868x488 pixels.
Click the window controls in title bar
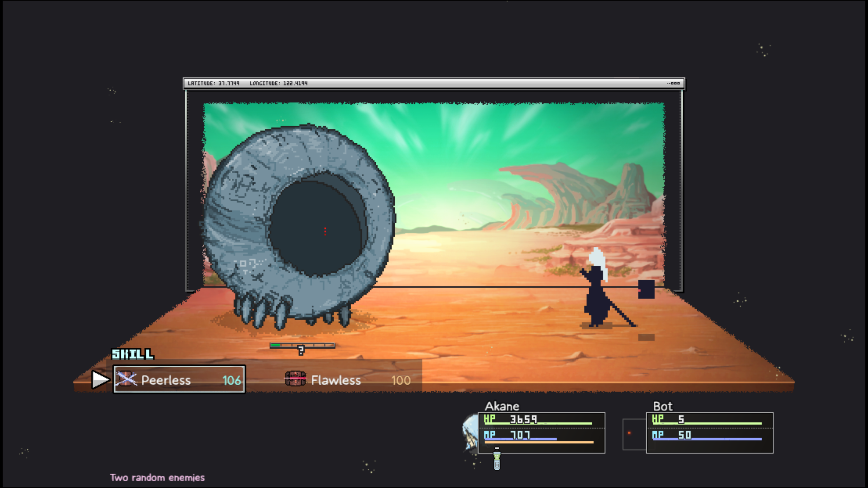point(673,83)
